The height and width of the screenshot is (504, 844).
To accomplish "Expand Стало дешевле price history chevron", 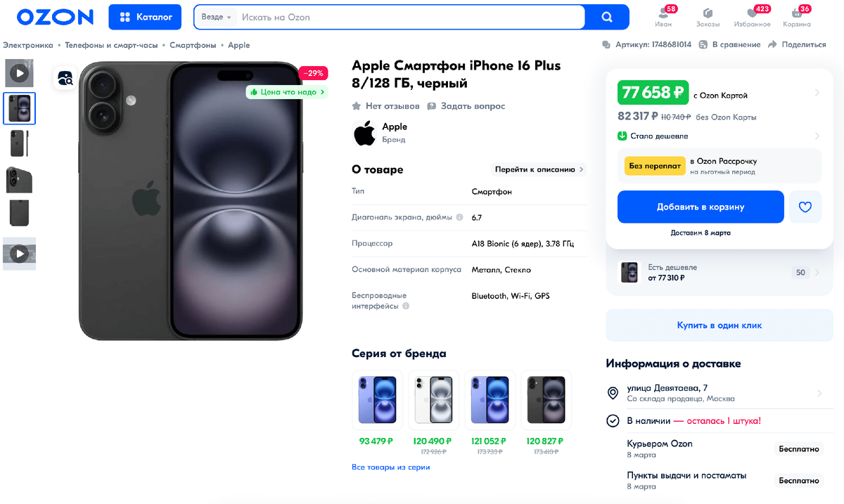I will pos(818,134).
